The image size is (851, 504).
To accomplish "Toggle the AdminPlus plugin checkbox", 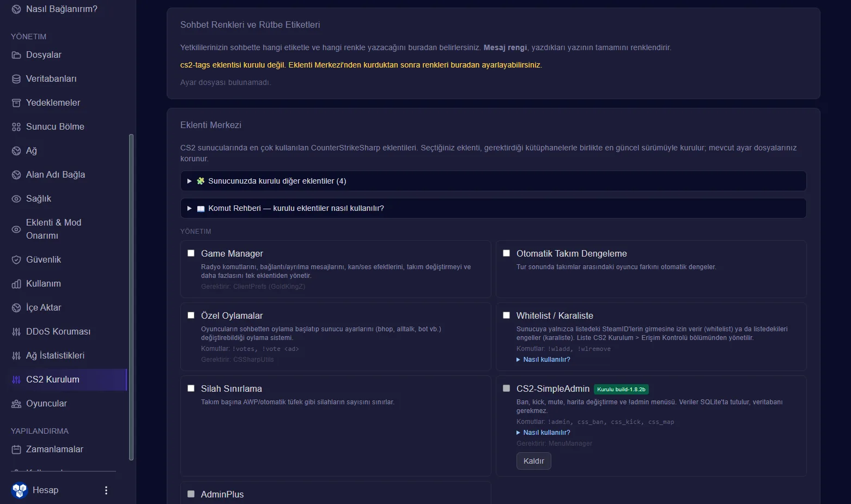I will click(x=191, y=494).
